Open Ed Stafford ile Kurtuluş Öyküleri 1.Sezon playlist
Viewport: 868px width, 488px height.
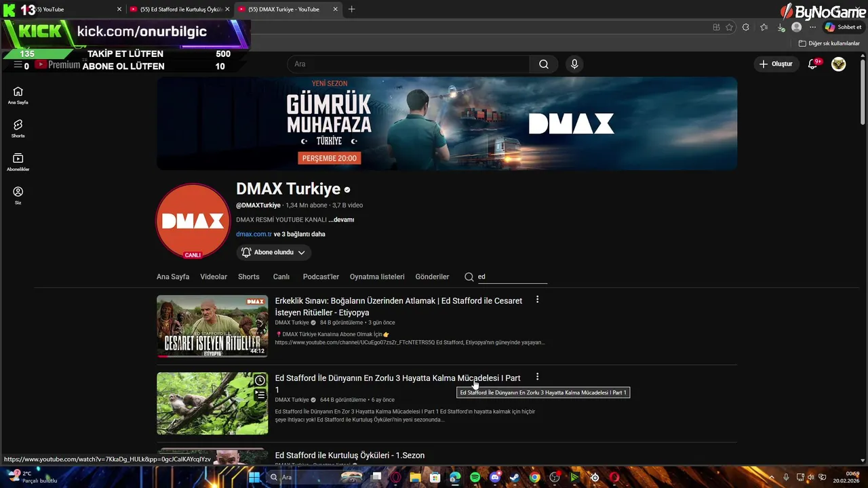click(x=350, y=455)
